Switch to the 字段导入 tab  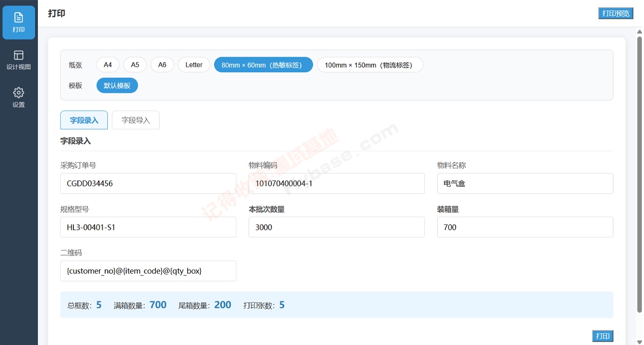coord(136,120)
